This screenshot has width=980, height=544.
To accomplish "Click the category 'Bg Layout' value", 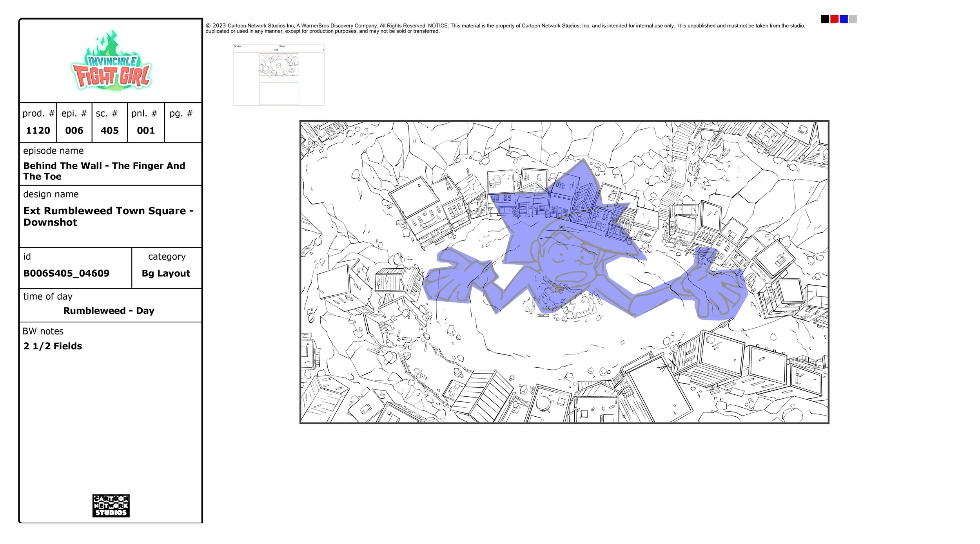I will pyautogui.click(x=166, y=273).
